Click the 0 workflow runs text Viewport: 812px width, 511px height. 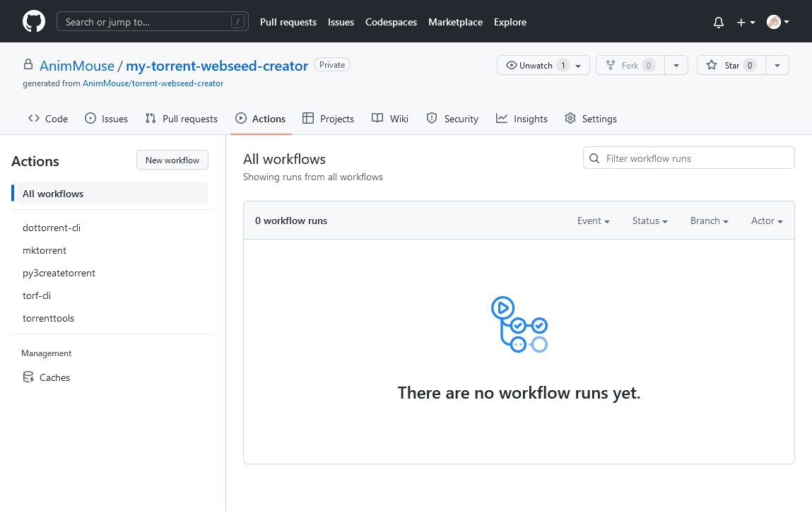[x=291, y=221]
